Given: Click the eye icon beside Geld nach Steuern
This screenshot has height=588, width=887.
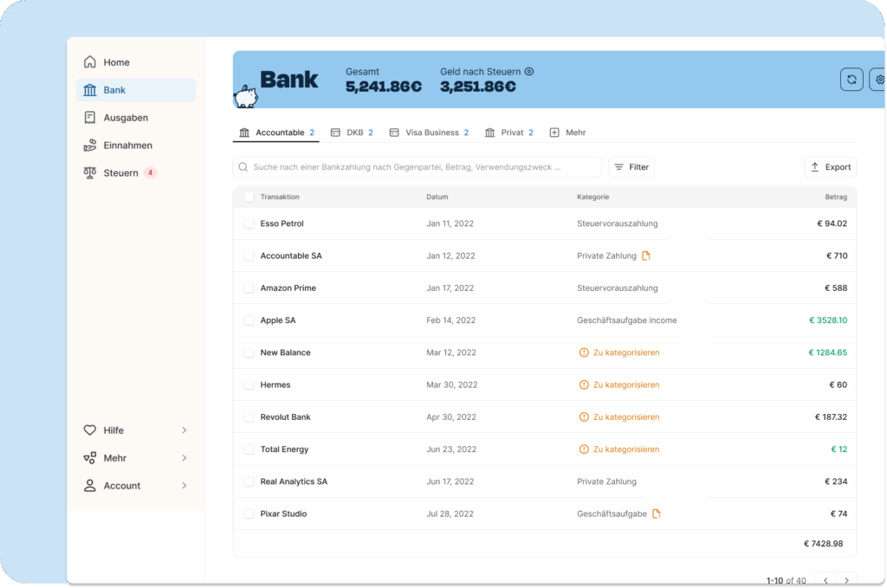Looking at the screenshot, I should pyautogui.click(x=529, y=72).
